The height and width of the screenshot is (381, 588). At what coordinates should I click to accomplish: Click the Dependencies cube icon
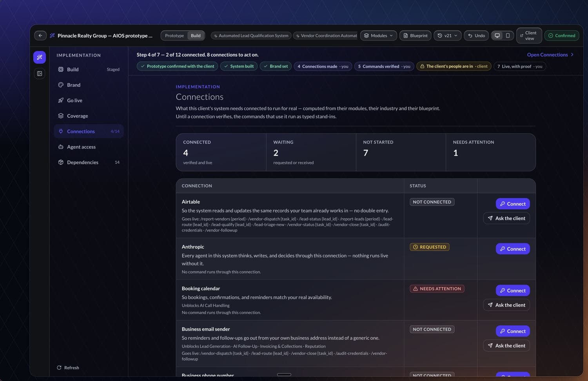click(61, 162)
